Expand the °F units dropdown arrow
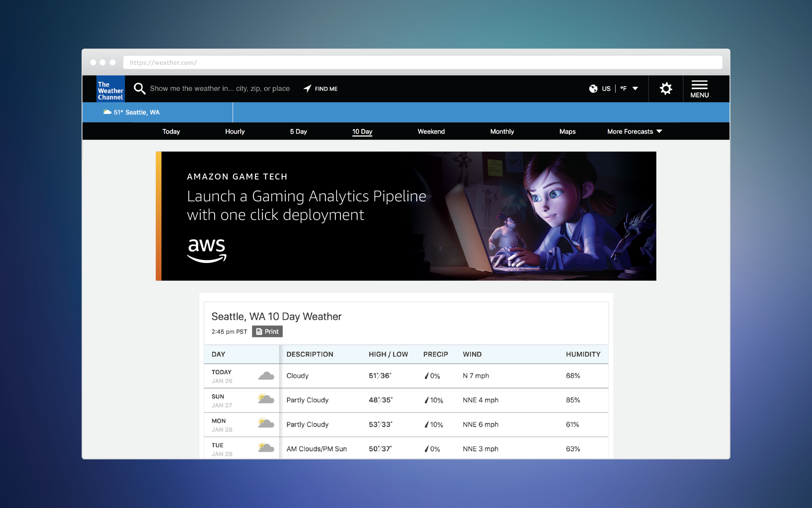Viewport: 812px width, 508px height. 635,89
